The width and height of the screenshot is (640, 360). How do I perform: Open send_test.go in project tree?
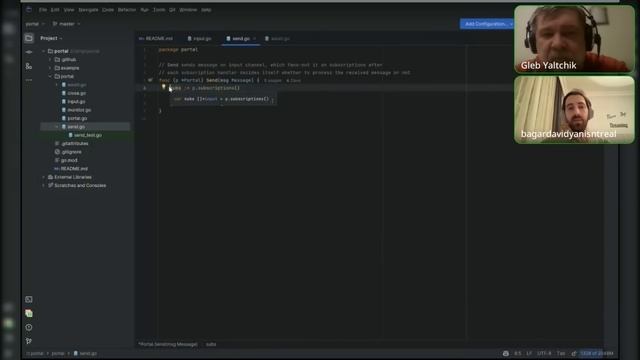[85, 135]
